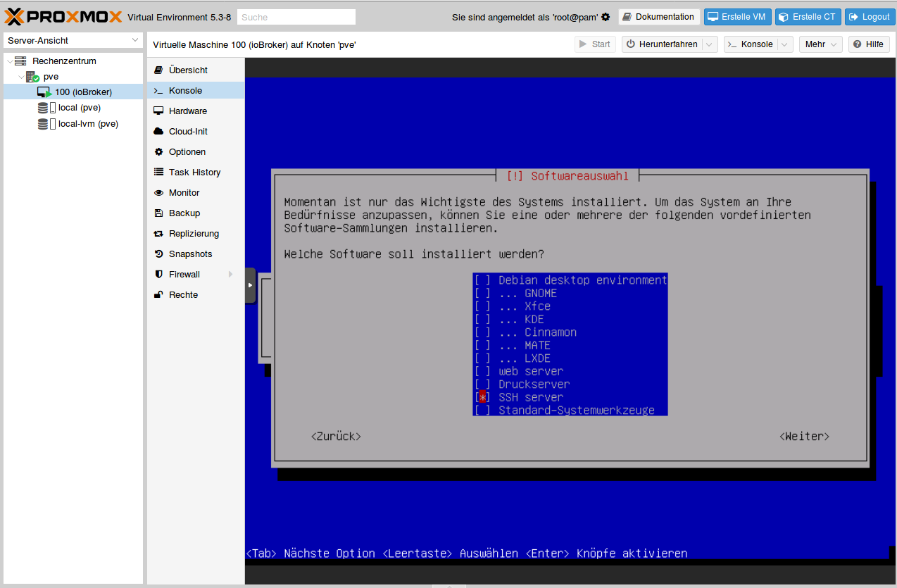
Task: Click the Snapshots history icon
Action: pyautogui.click(x=158, y=254)
